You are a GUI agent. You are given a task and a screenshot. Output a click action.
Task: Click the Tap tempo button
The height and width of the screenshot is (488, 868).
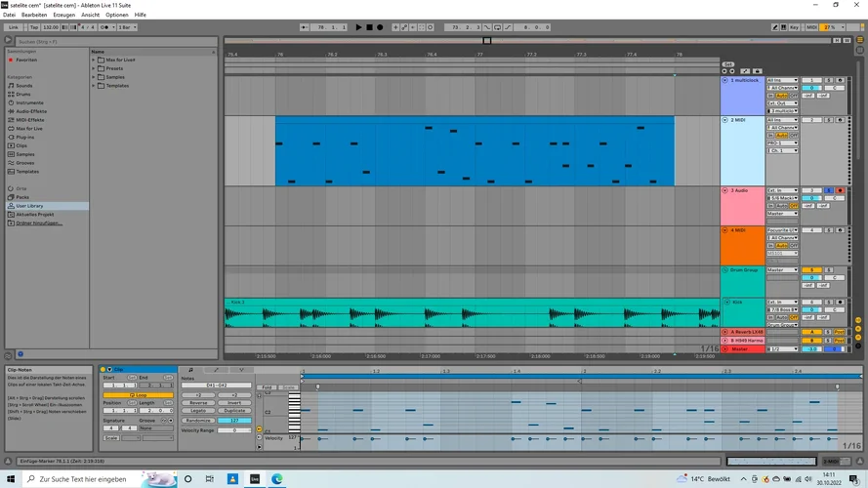(x=34, y=27)
